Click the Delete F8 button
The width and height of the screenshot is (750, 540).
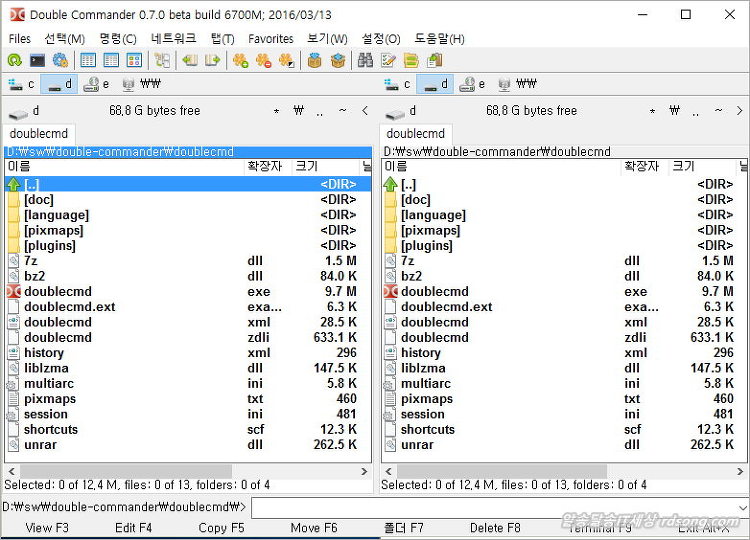click(x=495, y=528)
